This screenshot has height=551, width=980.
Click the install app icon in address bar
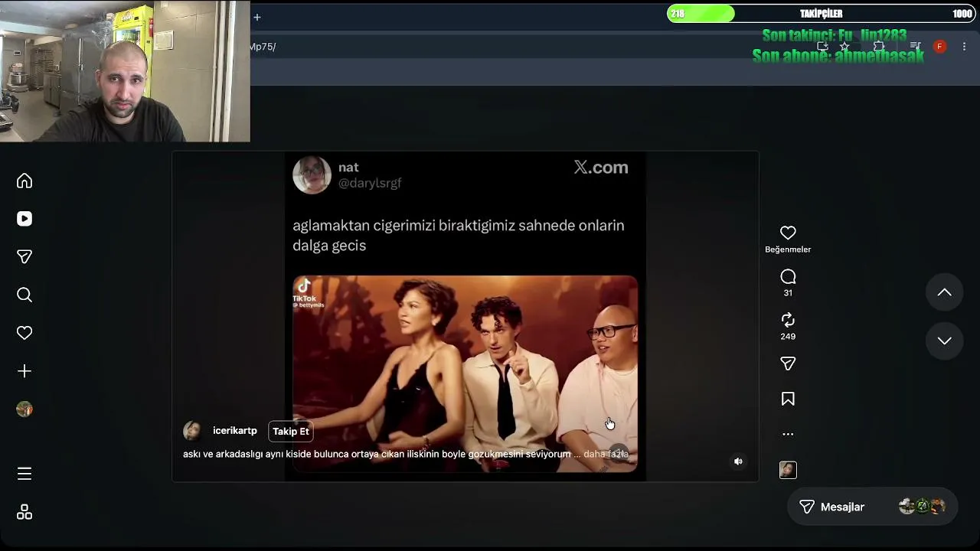tap(822, 47)
